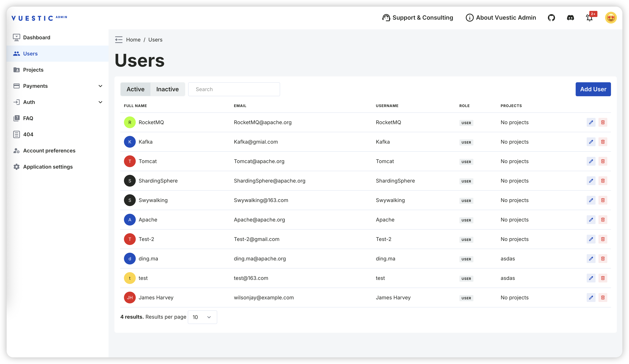629x364 pixels.
Task: Click the Home breadcrumb link
Action: pos(133,40)
